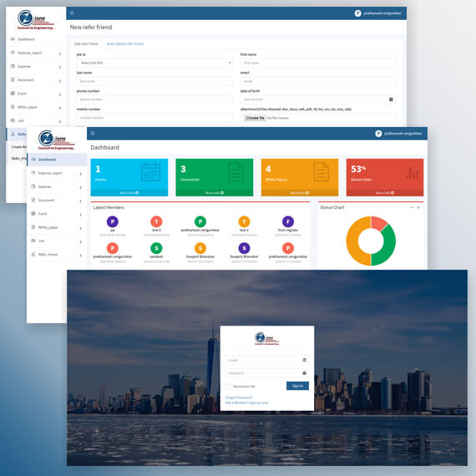Click Sign In button on login form
This screenshot has width=476, height=476.
[297, 386]
